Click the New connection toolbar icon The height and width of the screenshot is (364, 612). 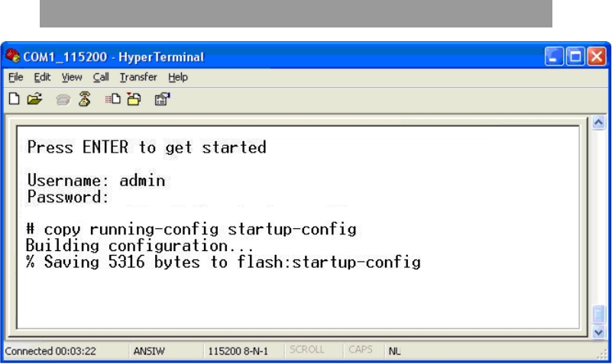pyautogui.click(x=14, y=99)
